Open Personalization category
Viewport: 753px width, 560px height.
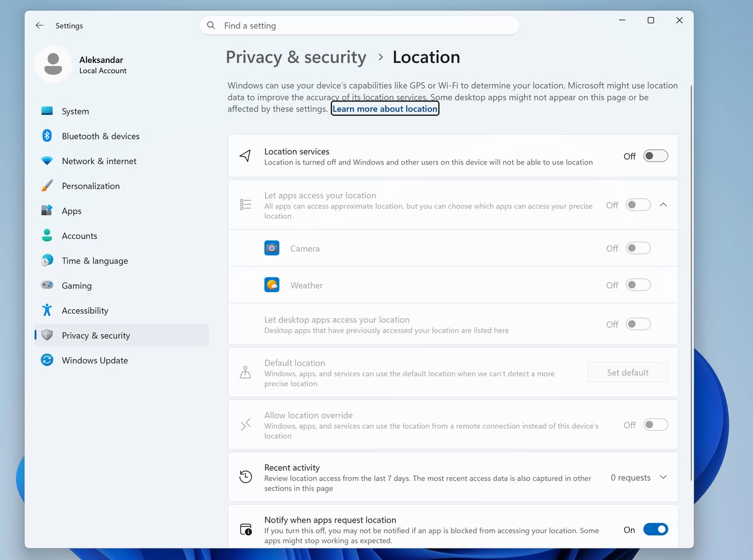pos(121,186)
